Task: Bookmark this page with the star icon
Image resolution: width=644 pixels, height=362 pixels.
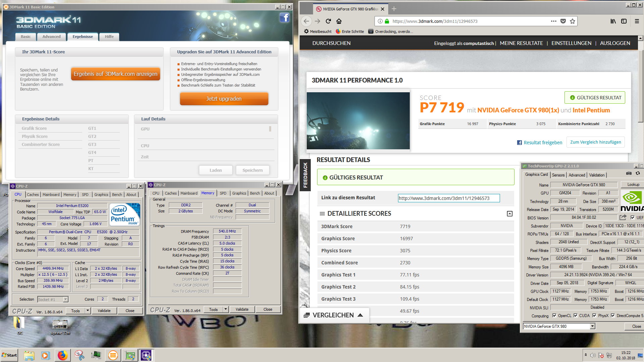Action: (573, 21)
